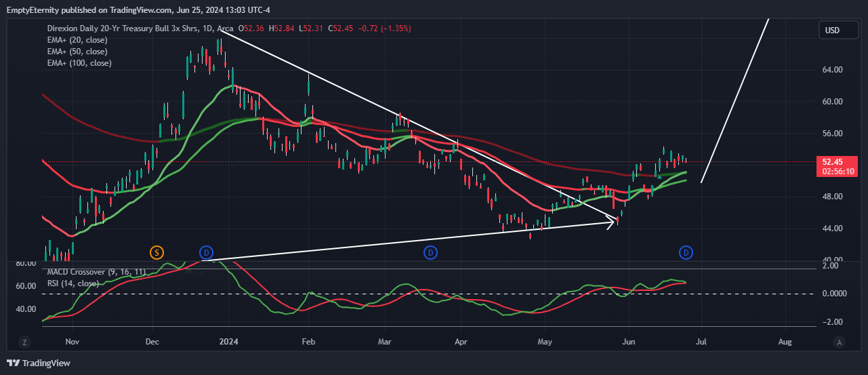This screenshot has height=375, width=868.
Task: Click the dividend marker in late June
Action: coord(686,253)
